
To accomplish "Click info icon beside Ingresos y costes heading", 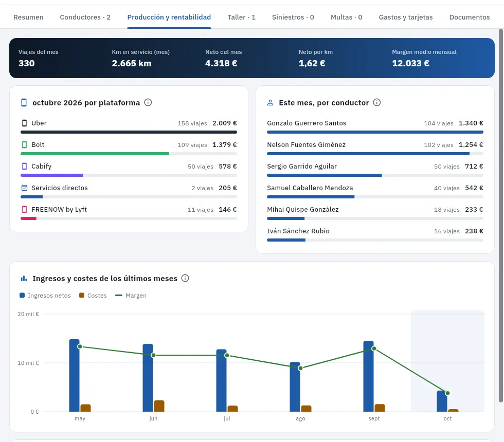I will tap(185, 278).
